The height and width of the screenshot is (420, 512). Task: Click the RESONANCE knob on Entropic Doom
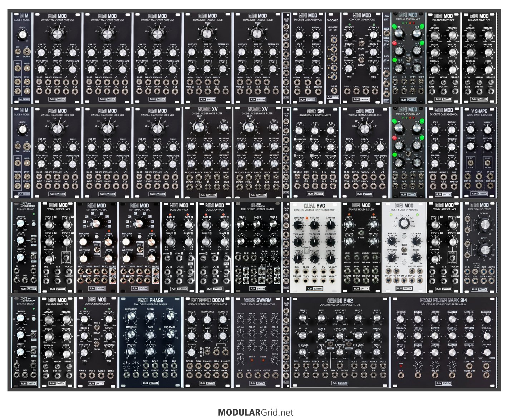pos(208,320)
